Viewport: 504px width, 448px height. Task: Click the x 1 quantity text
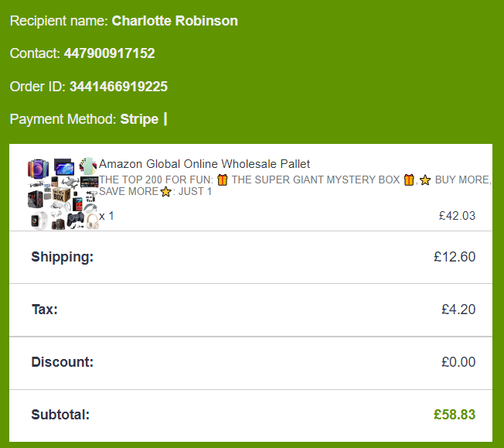[107, 216]
